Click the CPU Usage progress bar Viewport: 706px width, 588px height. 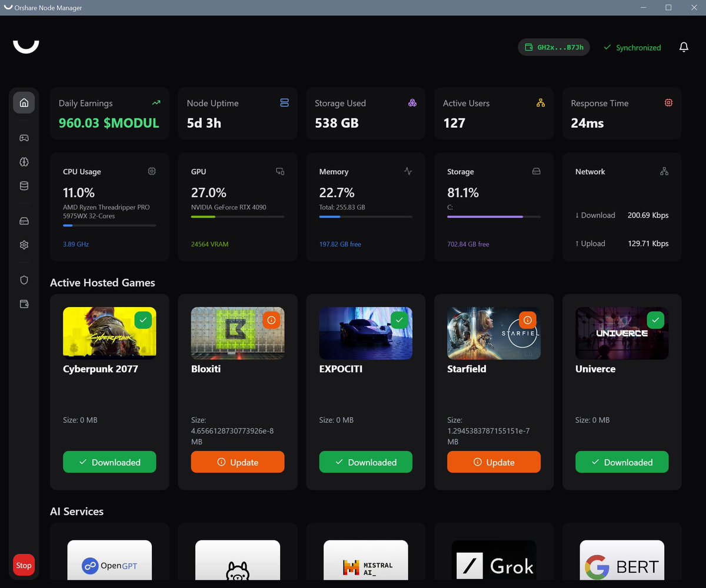click(x=109, y=225)
